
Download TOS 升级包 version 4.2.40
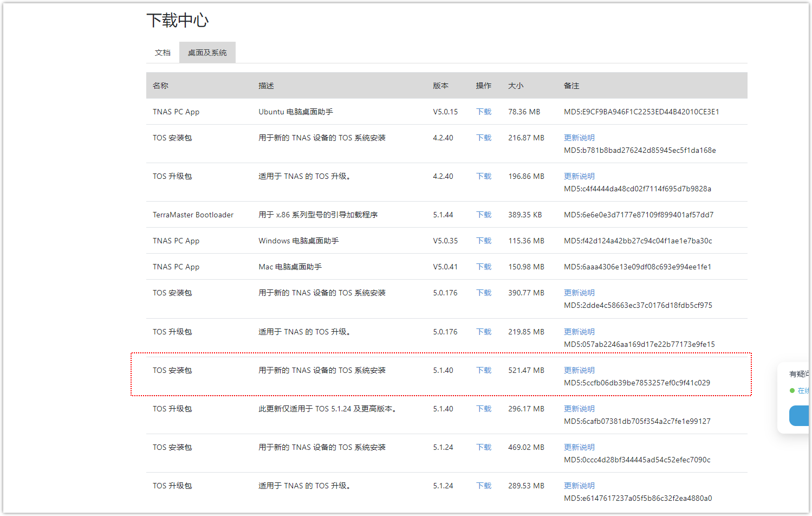(x=484, y=176)
